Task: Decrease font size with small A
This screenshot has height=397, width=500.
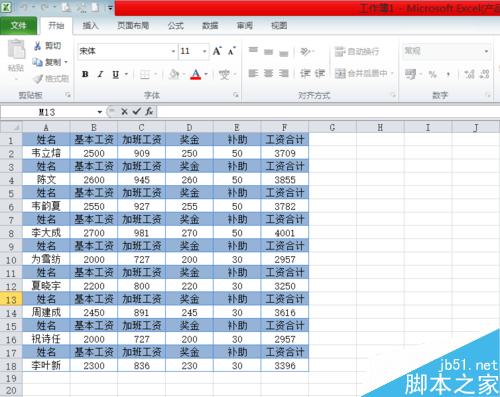Action: [232, 51]
